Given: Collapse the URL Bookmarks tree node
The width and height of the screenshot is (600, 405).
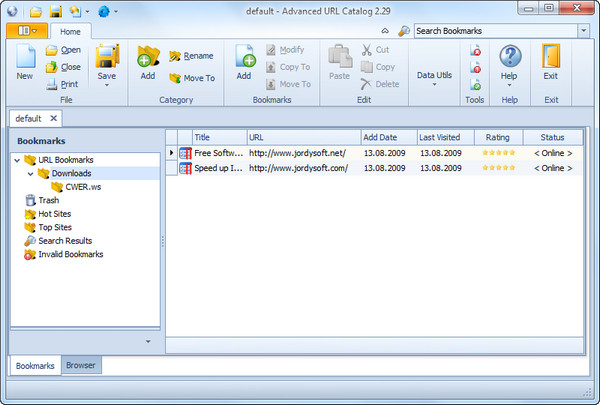Looking at the screenshot, I should pyautogui.click(x=17, y=160).
